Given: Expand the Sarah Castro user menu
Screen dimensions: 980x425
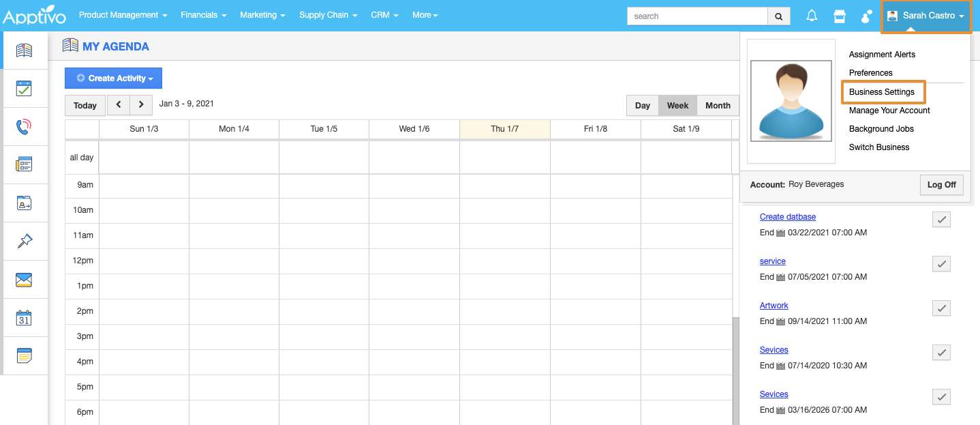Looking at the screenshot, I should [x=925, y=16].
